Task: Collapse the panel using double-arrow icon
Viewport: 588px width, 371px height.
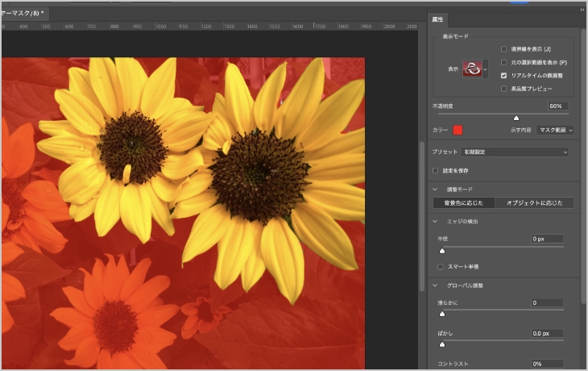Action: (x=582, y=10)
